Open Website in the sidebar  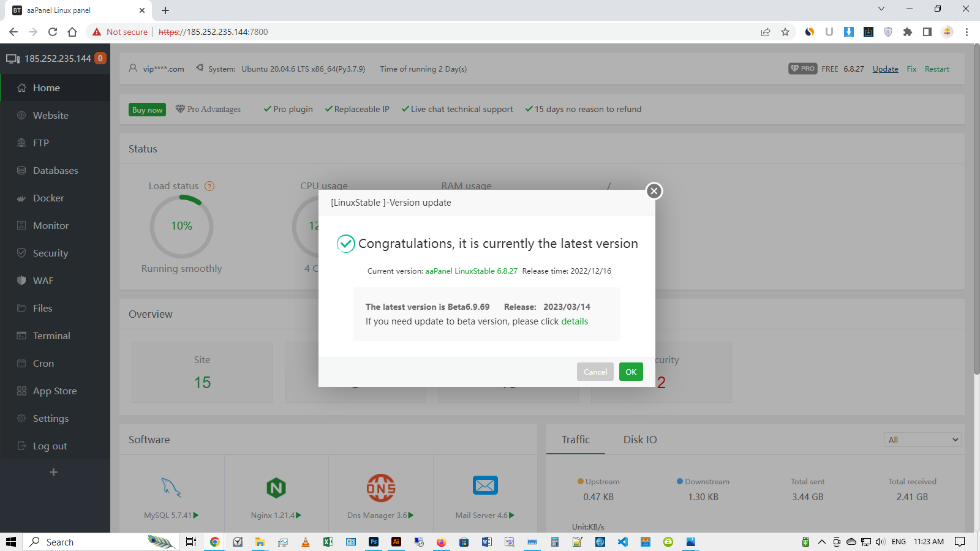55,115
